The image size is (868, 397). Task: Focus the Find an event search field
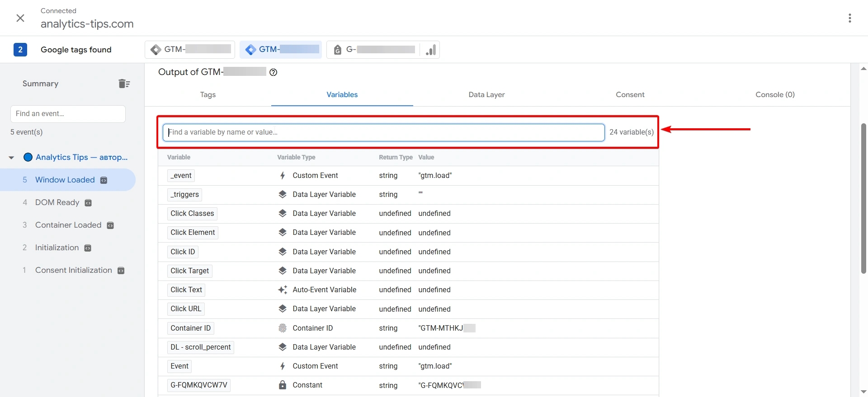pos(68,114)
